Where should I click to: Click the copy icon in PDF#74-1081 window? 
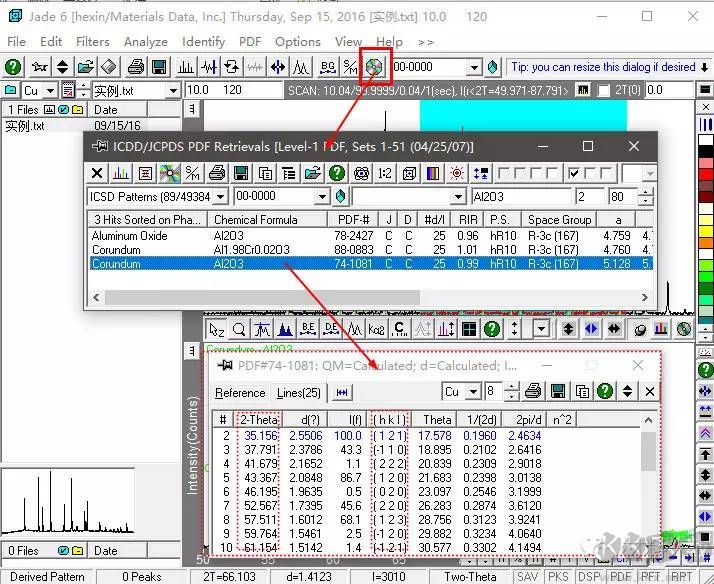[581, 391]
